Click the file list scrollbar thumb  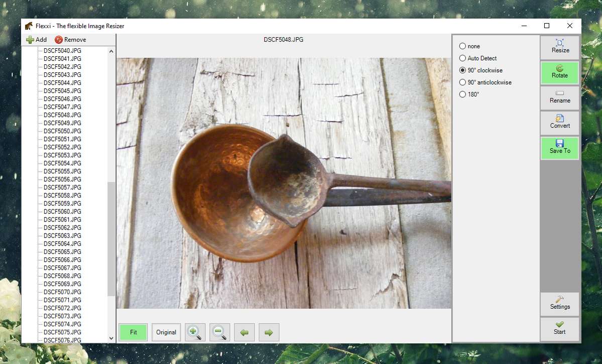(x=111, y=239)
